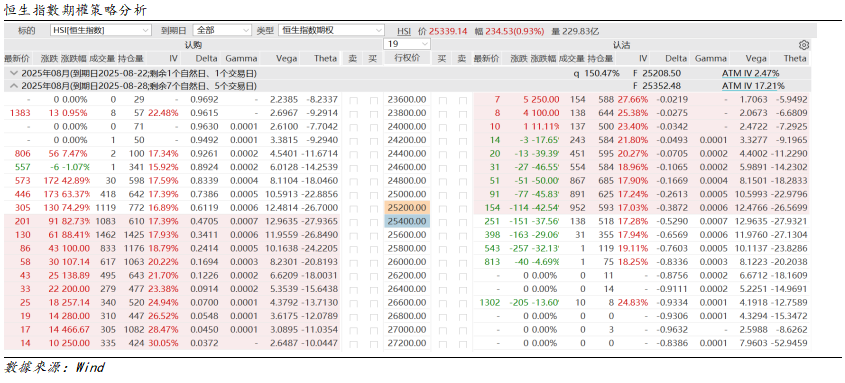Sort by the 认购 side Delta column header
The width and height of the screenshot is (845, 383).
[207, 58]
